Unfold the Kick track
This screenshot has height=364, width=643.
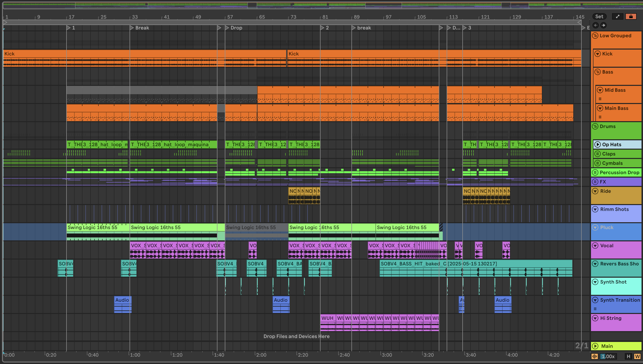coord(598,54)
